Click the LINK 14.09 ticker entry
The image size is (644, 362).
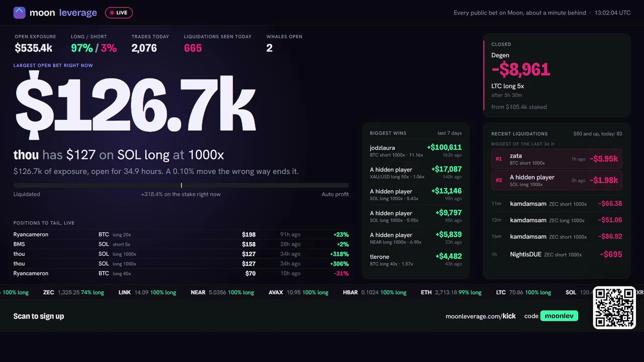tap(147, 292)
